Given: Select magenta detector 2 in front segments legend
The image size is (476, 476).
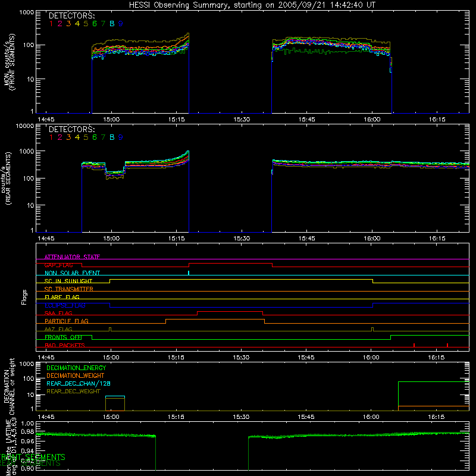Looking at the screenshot, I should 60,24.
